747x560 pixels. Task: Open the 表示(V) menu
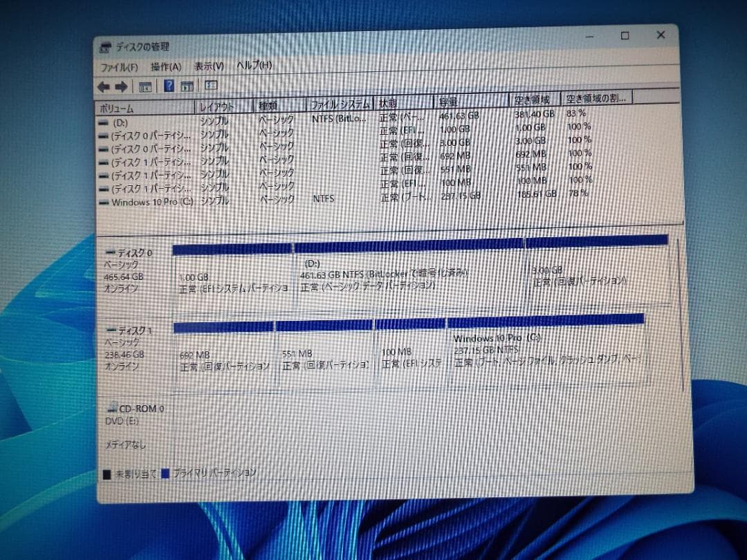click(209, 66)
